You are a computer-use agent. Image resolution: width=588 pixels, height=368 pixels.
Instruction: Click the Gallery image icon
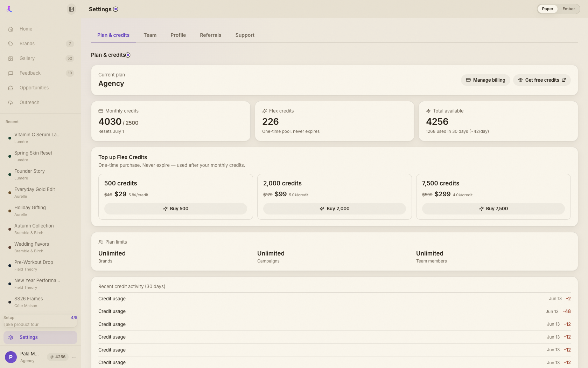pos(11,59)
